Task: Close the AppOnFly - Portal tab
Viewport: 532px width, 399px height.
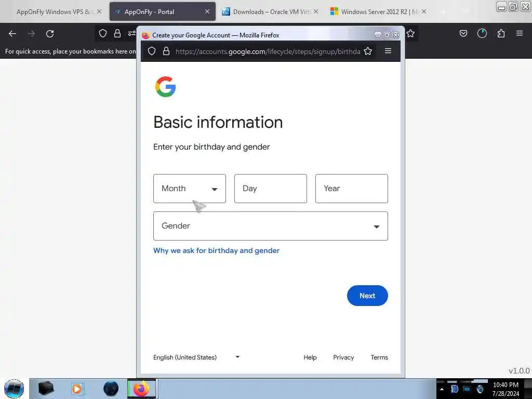Action: click(x=207, y=12)
